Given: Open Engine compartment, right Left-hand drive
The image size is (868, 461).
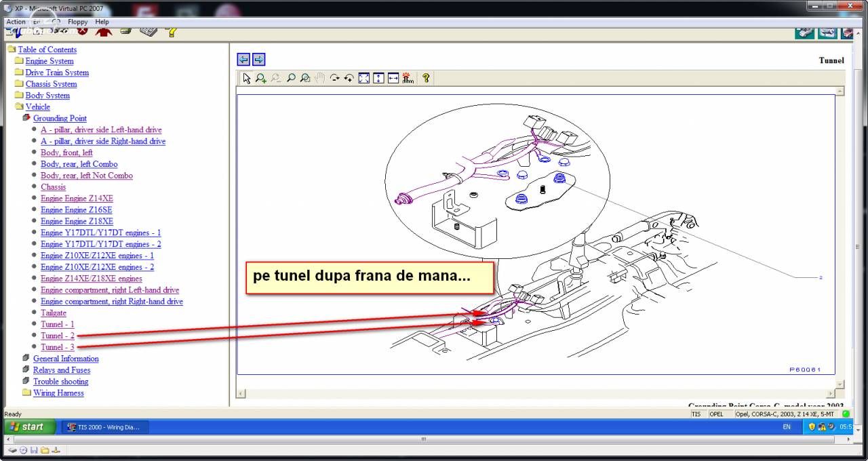Looking at the screenshot, I should (x=110, y=290).
